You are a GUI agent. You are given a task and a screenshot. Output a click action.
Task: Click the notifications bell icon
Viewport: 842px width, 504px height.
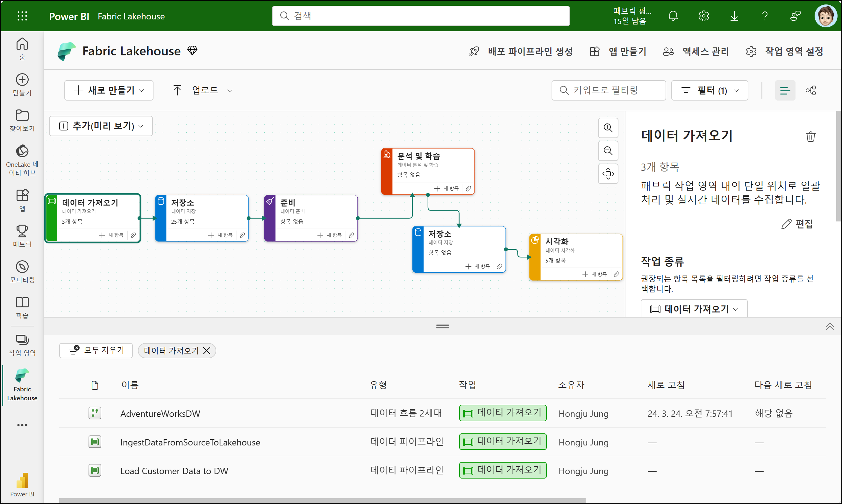(x=673, y=16)
